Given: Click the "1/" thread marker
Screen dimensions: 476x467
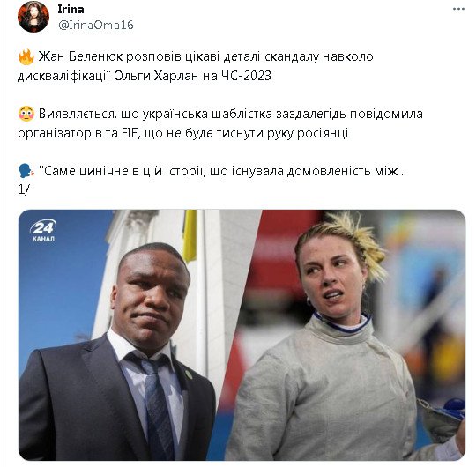Looking at the screenshot, I should (24, 190).
